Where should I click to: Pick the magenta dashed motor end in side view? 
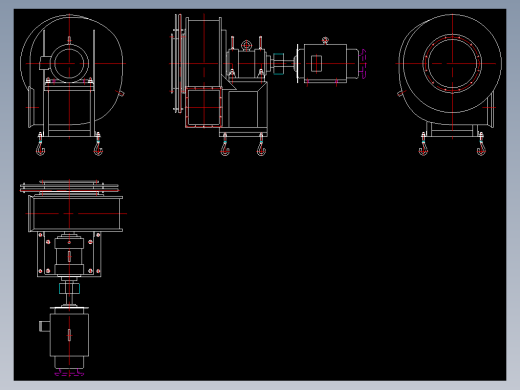click(x=363, y=63)
